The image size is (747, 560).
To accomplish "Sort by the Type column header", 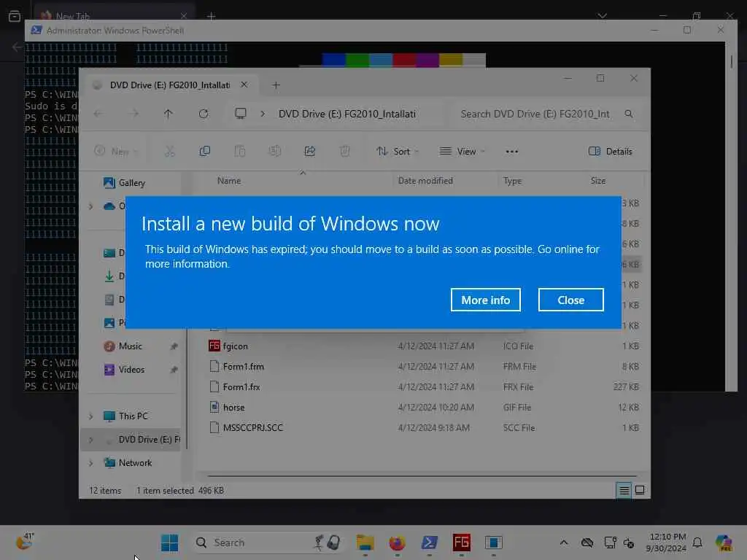I will (513, 181).
